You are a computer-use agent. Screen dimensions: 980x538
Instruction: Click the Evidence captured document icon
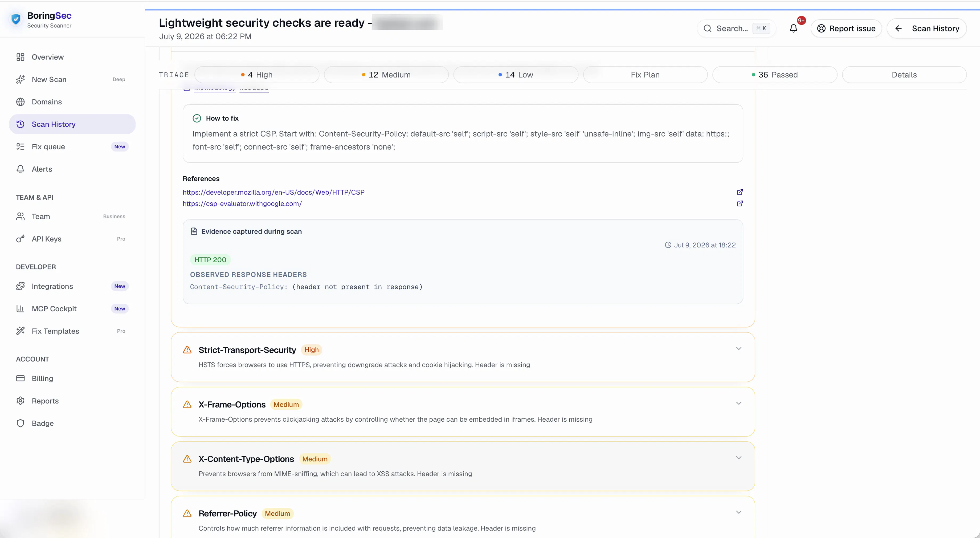point(194,231)
